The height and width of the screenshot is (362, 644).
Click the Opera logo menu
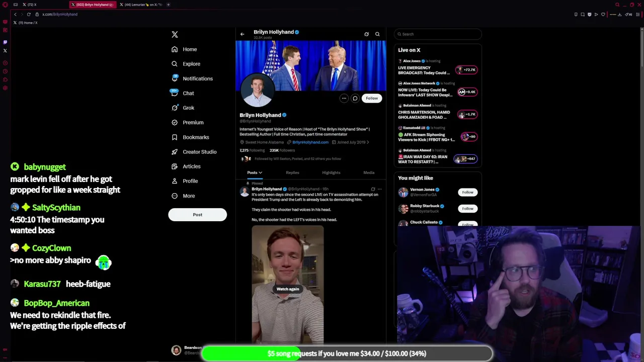pos(5,5)
